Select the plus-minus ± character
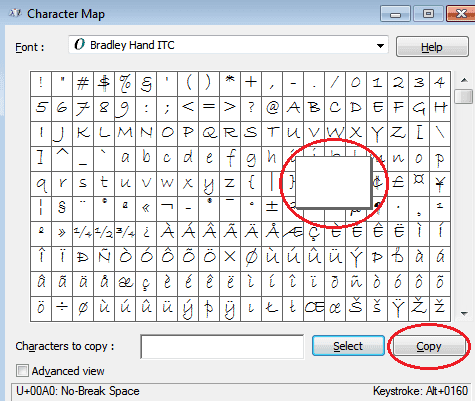 pyautogui.click(x=272, y=208)
